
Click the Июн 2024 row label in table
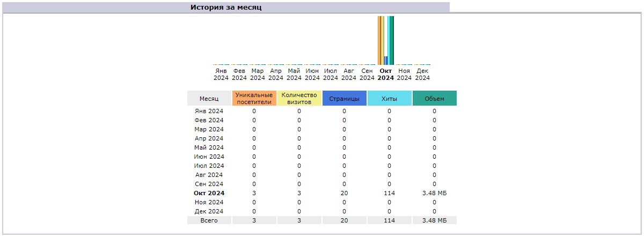click(209, 157)
